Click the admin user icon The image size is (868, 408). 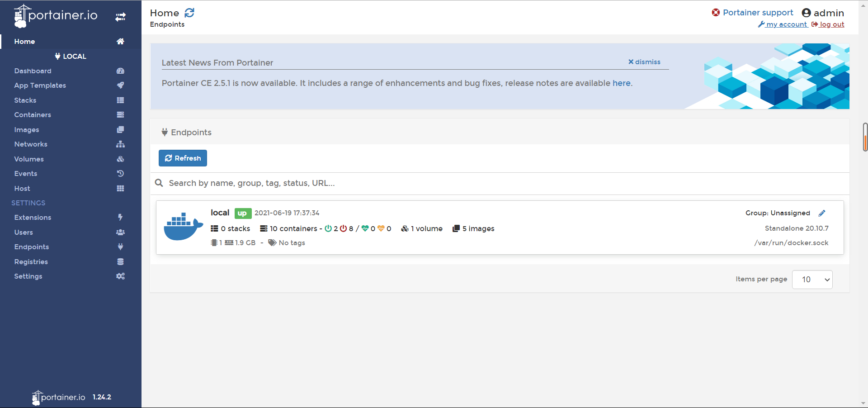(806, 13)
